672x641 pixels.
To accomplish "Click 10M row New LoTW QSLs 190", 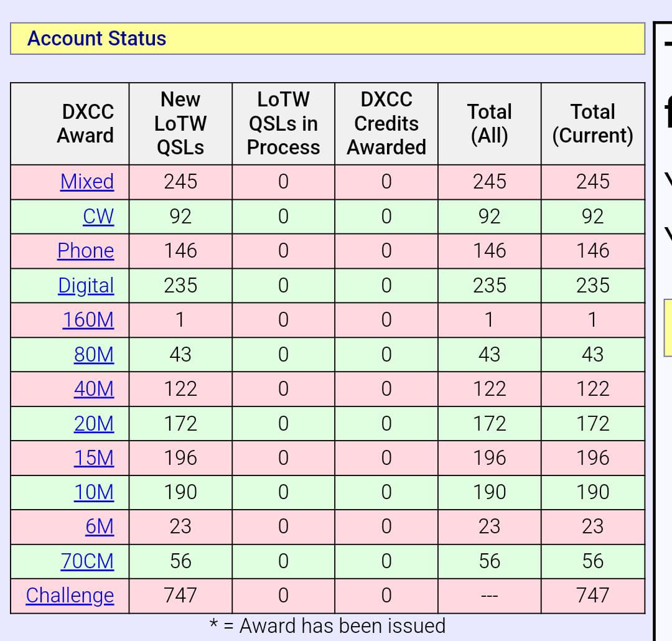I will point(180,493).
